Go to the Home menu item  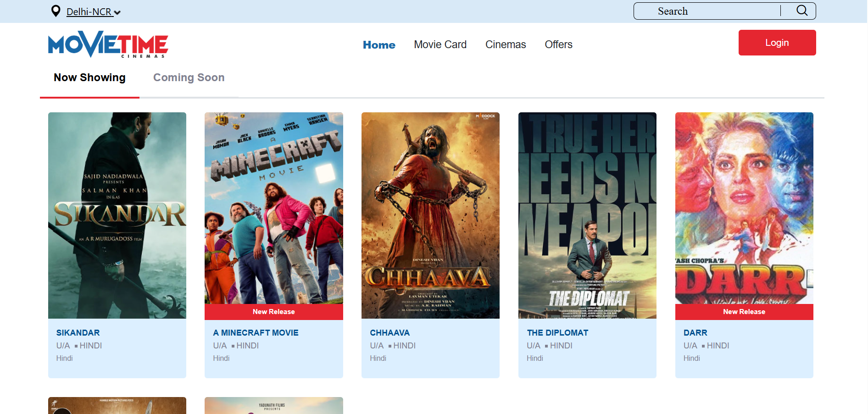(x=379, y=44)
